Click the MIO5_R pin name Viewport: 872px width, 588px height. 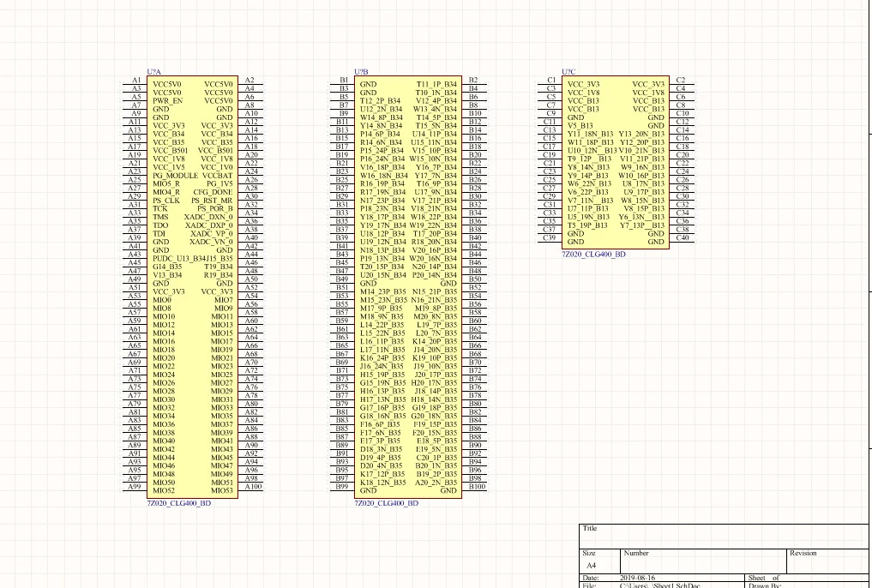(166, 184)
